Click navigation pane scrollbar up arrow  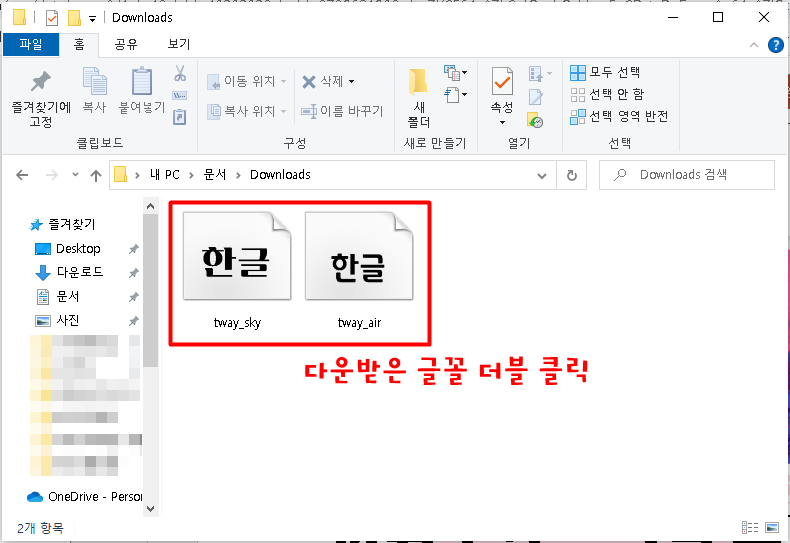pos(150,206)
